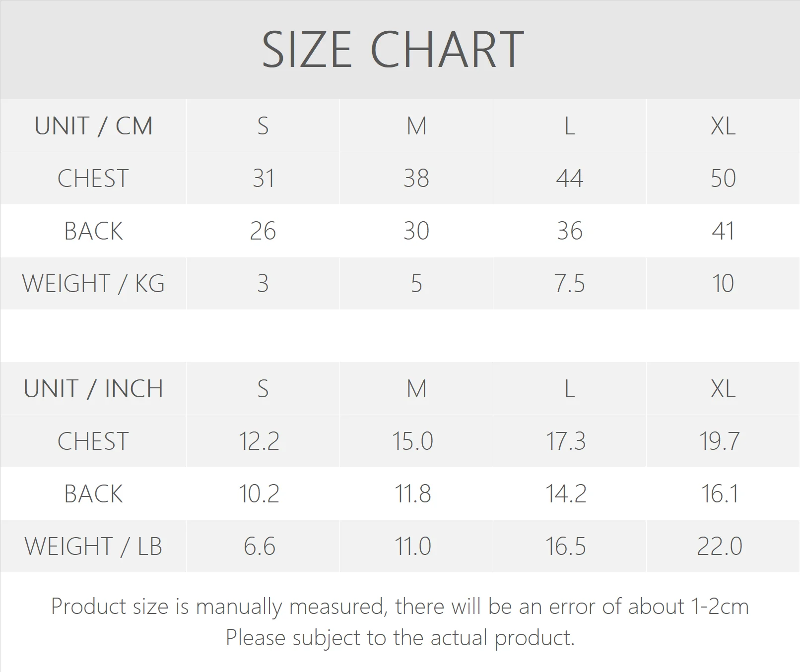800x672 pixels.
Task: Click chest value 50 for size XL
Action: pos(723,179)
